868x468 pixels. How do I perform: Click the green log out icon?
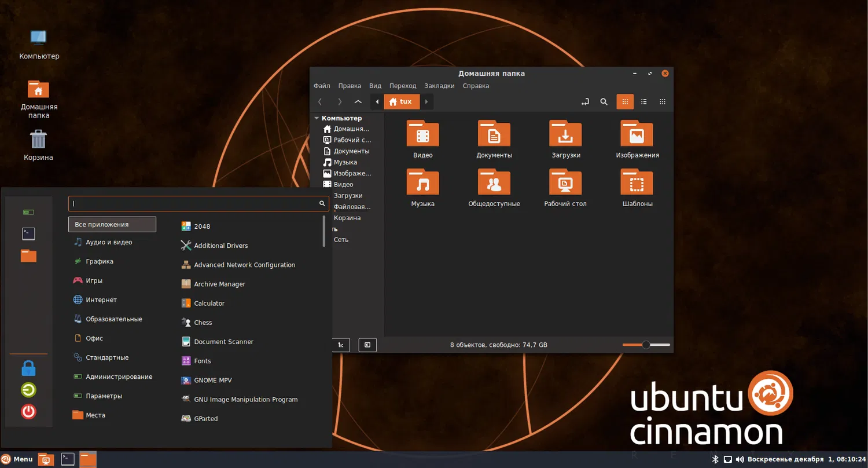click(28, 390)
